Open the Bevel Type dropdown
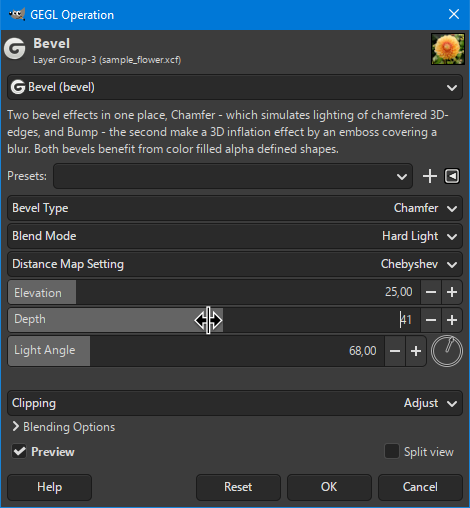 (235, 208)
